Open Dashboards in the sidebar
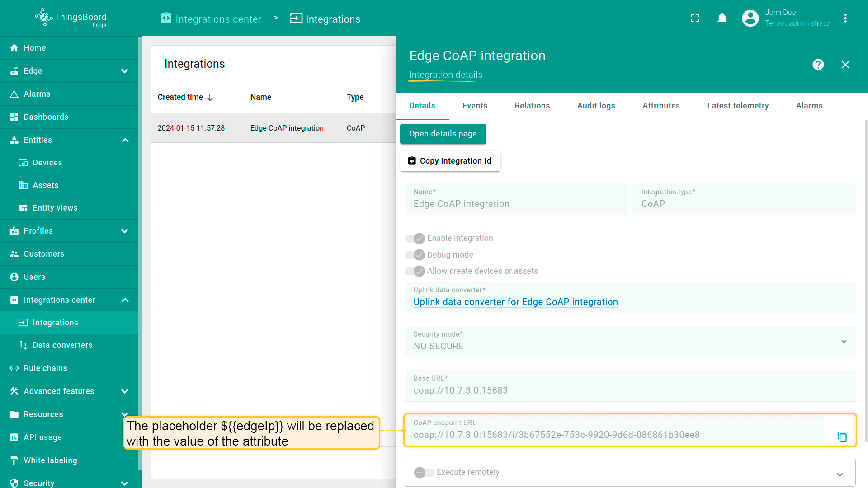Viewport: 868px width, 488px height. coord(69,117)
